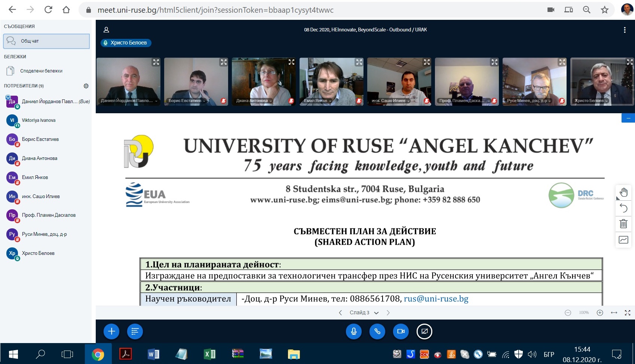Screen dimensions: 635x364
Task: Click fit-to-width arrows icon
Action: click(x=614, y=313)
